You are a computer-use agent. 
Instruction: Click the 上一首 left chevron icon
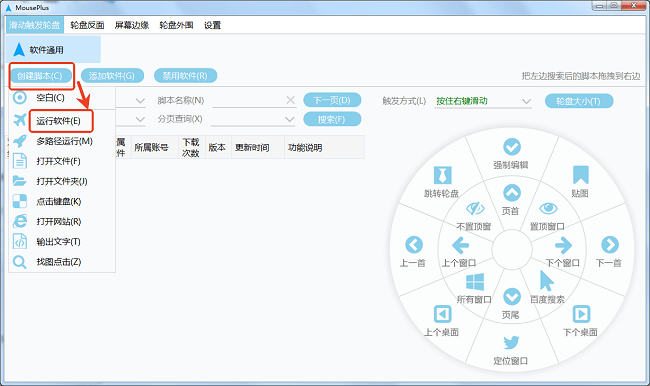(x=414, y=245)
